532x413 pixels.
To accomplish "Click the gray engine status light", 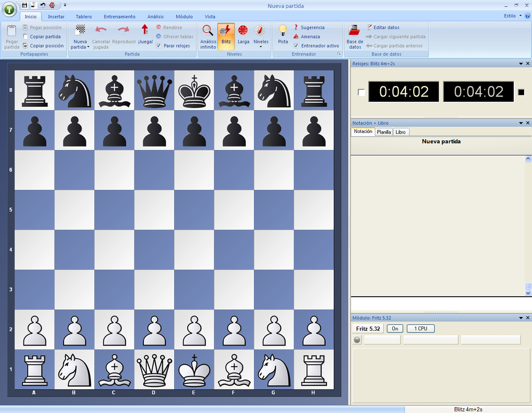I will point(357,339).
